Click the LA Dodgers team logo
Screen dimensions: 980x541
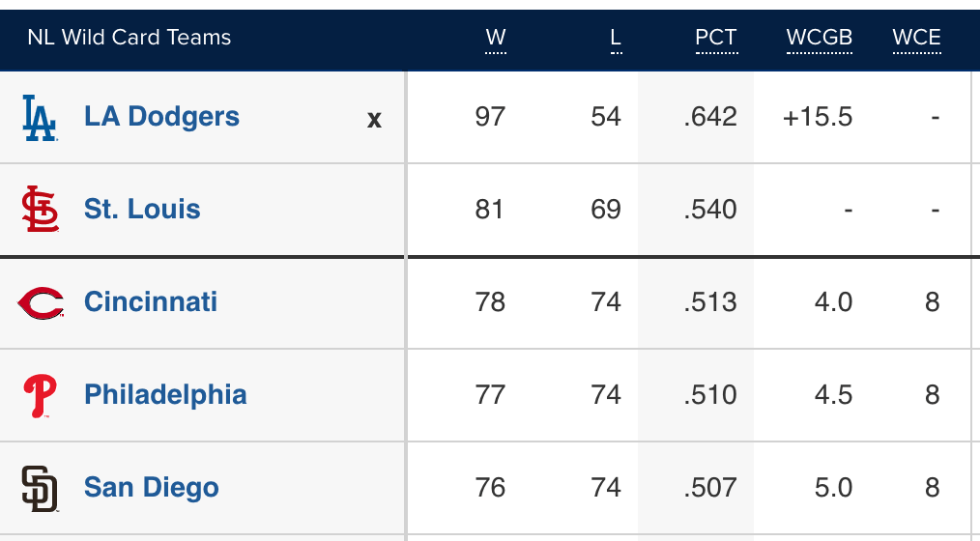(x=40, y=118)
